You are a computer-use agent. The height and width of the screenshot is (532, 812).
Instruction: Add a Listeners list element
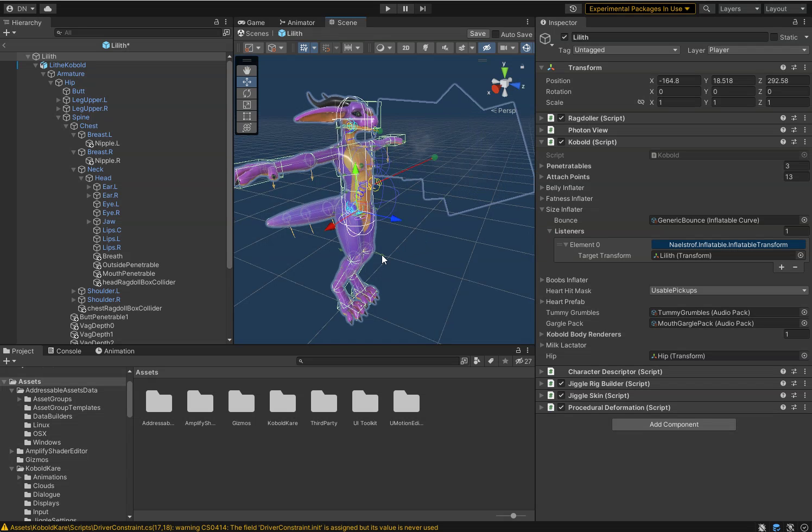coord(782,267)
